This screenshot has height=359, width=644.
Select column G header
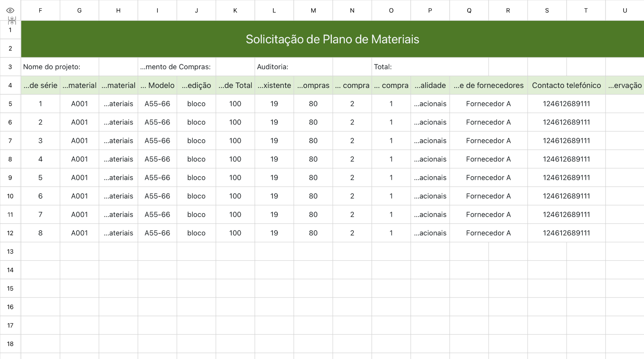79,11
